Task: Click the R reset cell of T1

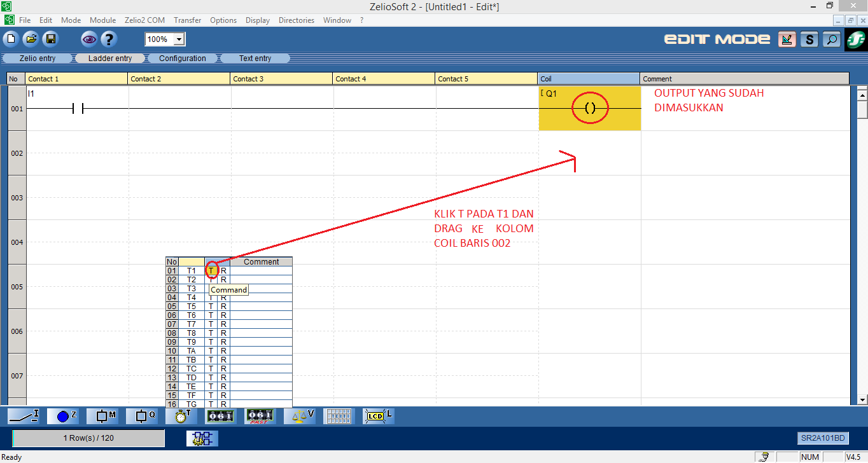Action: pyautogui.click(x=224, y=271)
